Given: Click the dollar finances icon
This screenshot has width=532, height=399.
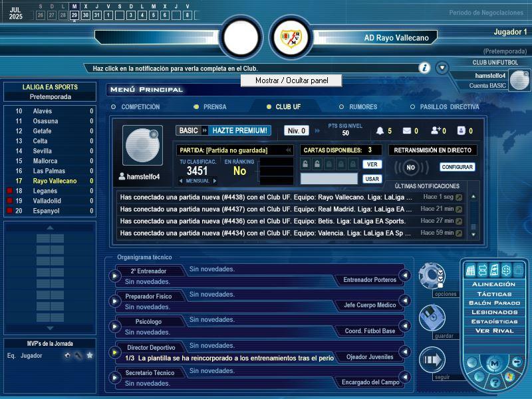Looking at the screenshot, I should point(506,271).
